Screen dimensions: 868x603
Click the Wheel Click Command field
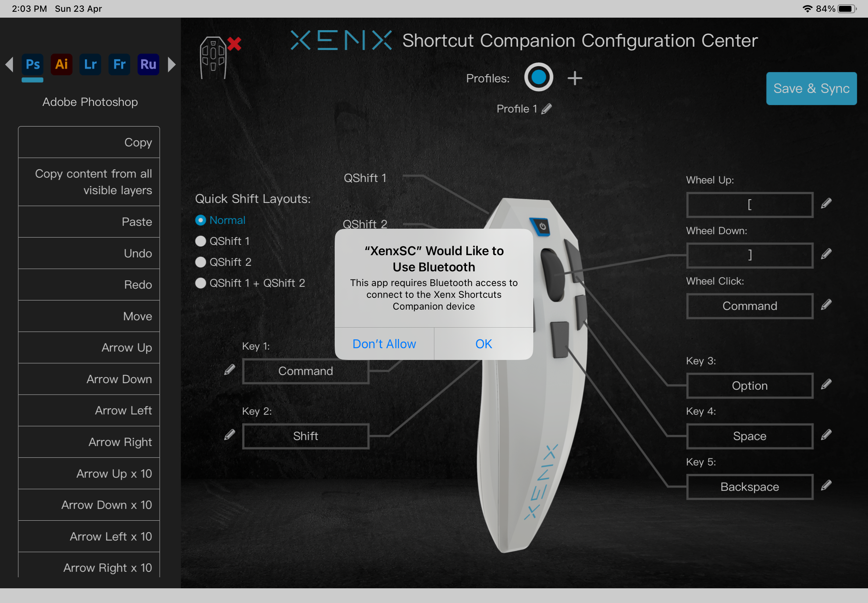coord(749,306)
